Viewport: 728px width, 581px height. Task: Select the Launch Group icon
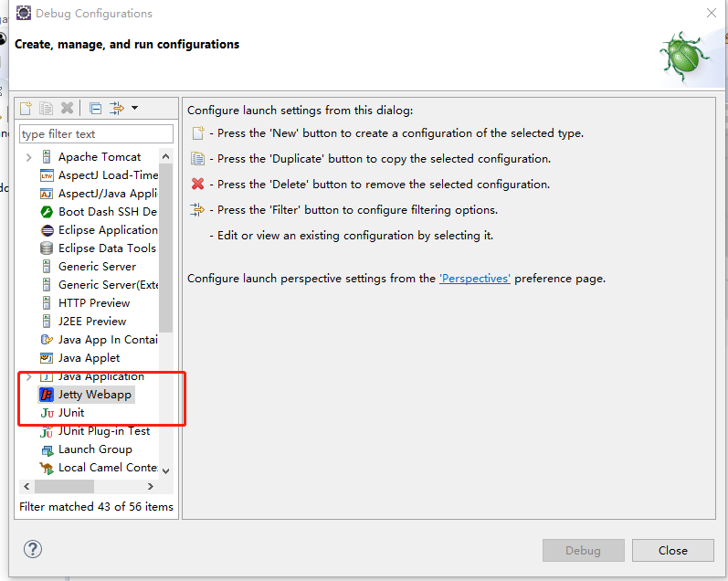(47, 450)
